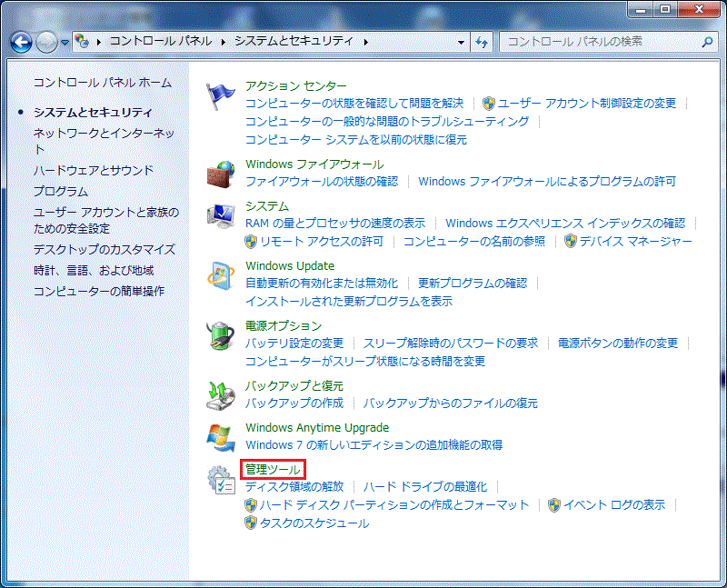Open コントロール パネル ホーム link

click(102, 83)
